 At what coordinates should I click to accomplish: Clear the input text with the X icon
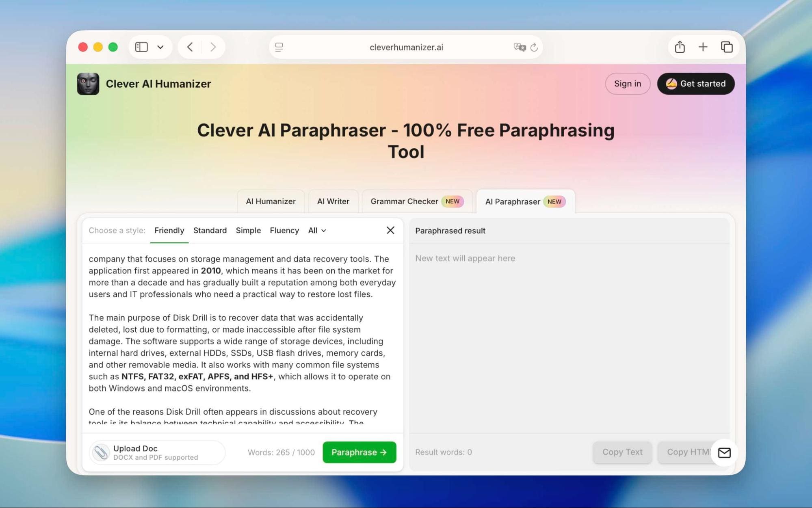click(390, 230)
